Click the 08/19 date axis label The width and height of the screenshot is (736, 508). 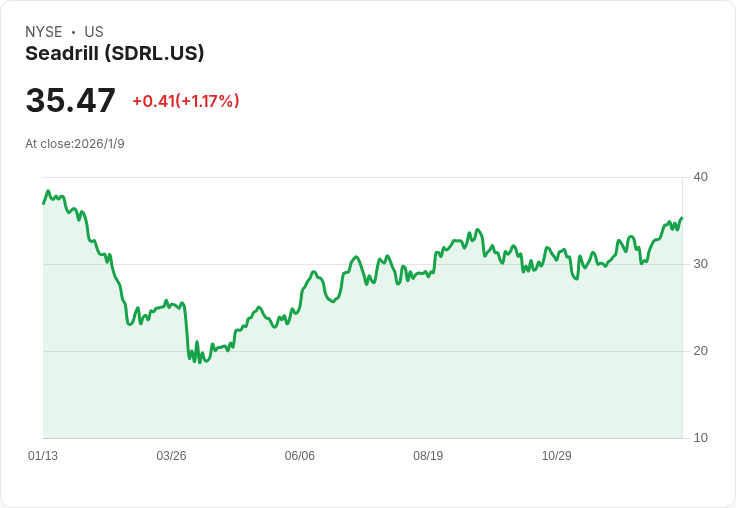(x=428, y=456)
